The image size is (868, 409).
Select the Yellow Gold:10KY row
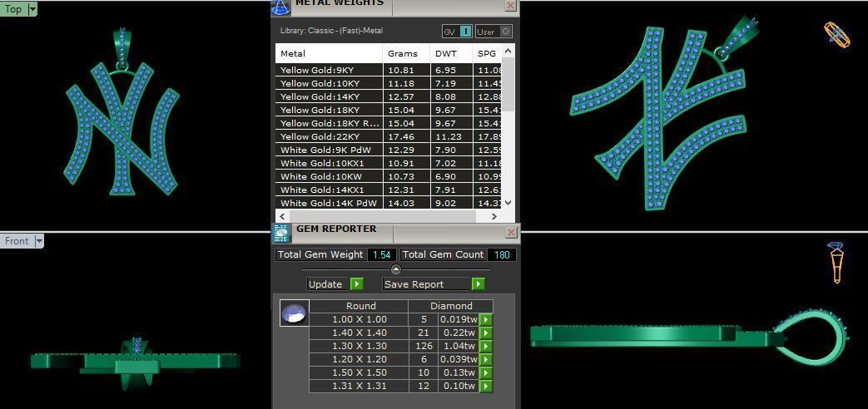[389, 83]
